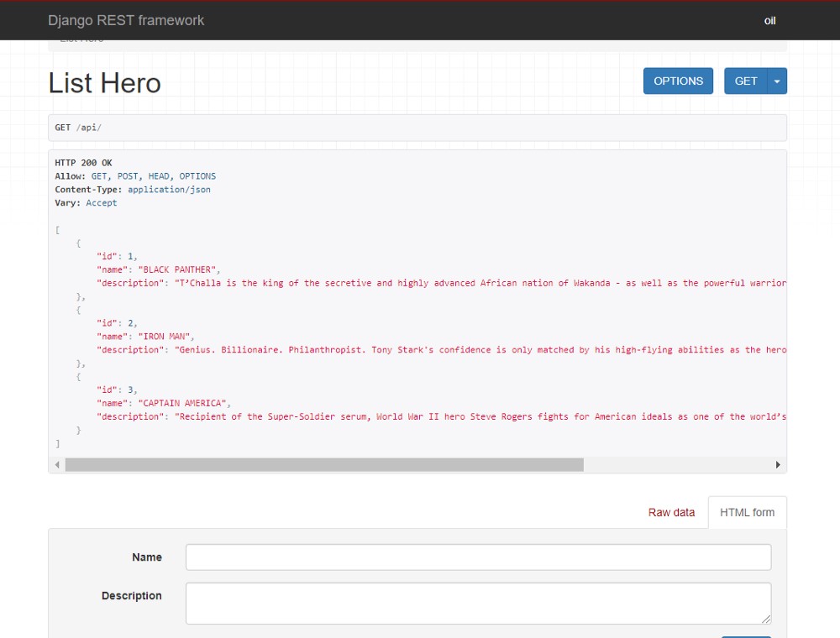Expand the GET format dropdown arrow
This screenshot has height=638, width=840.
tap(777, 81)
